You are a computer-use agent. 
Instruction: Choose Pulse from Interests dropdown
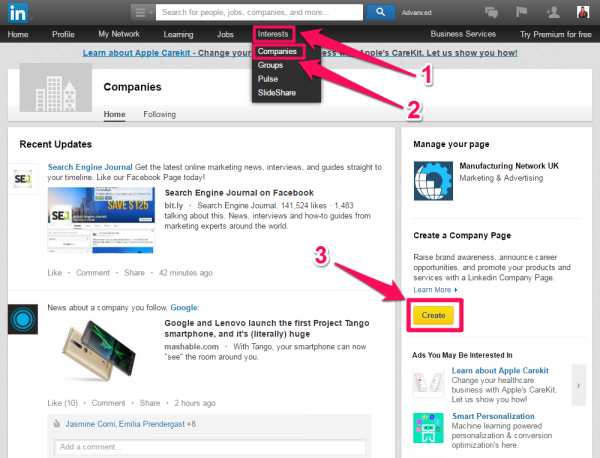pyautogui.click(x=267, y=79)
